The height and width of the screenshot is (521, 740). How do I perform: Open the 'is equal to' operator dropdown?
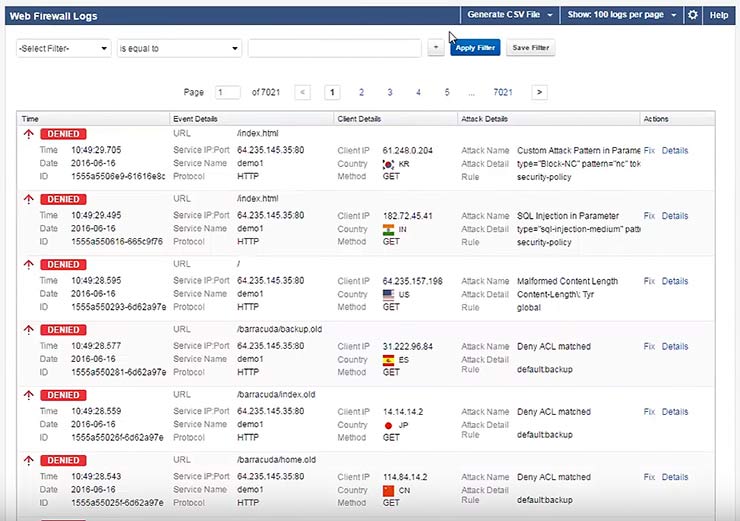(x=179, y=48)
